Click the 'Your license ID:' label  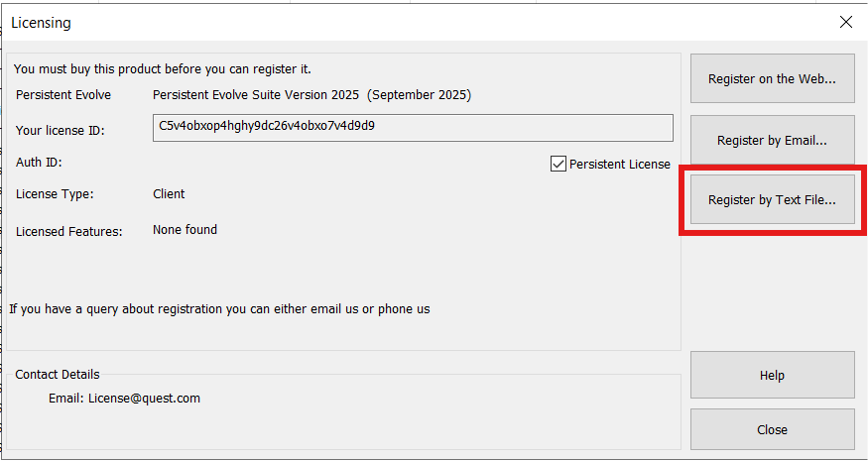click(61, 131)
